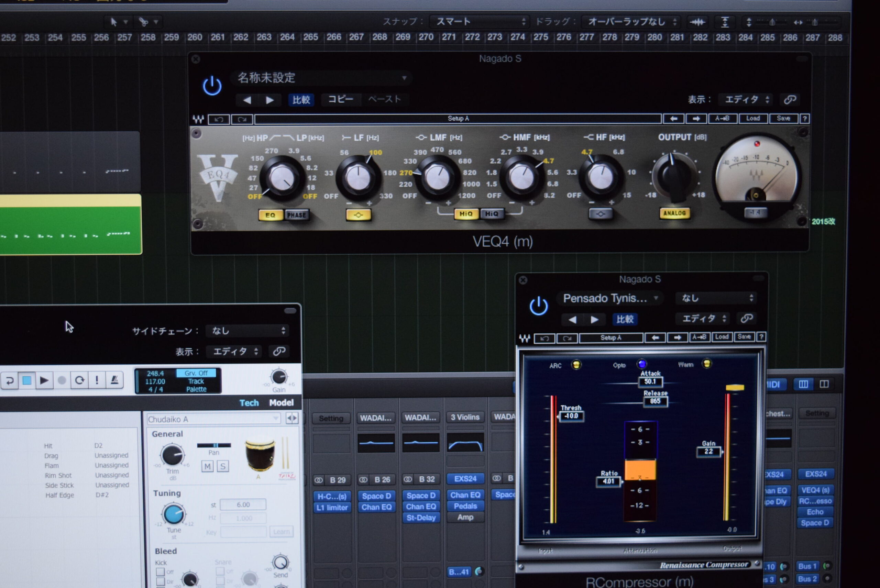This screenshot has height=588, width=880.
Task: Click 比較 compare button in VEQ4 window
Action: 301,100
